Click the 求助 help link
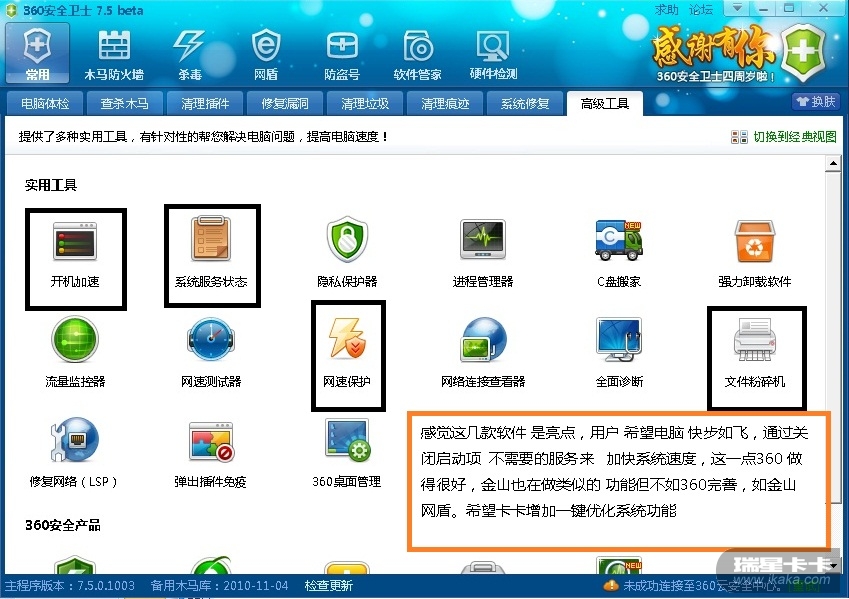This screenshot has width=849, height=599. (x=666, y=10)
